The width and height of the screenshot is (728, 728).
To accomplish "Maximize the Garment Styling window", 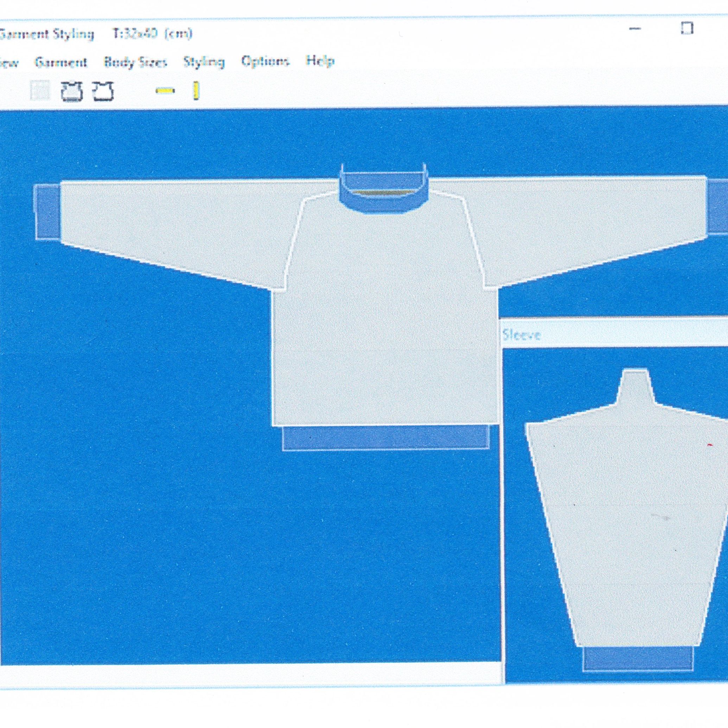I will [x=687, y=28].
